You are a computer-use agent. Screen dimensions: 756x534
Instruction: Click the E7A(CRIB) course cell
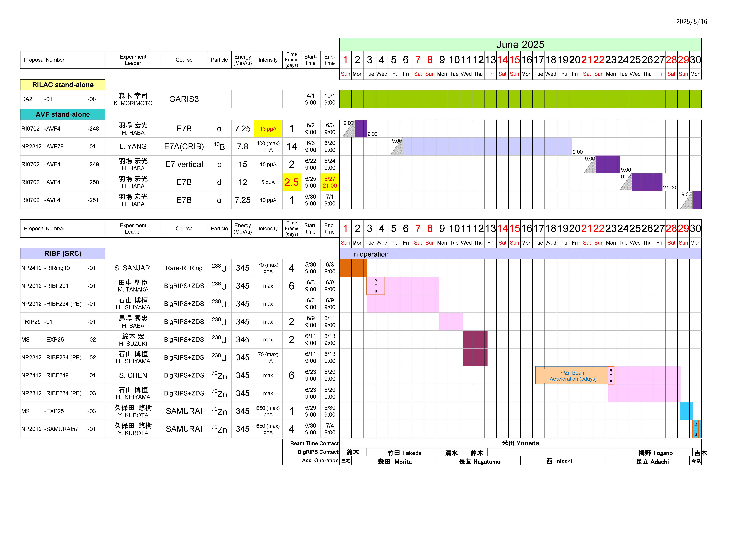[184, 146]
